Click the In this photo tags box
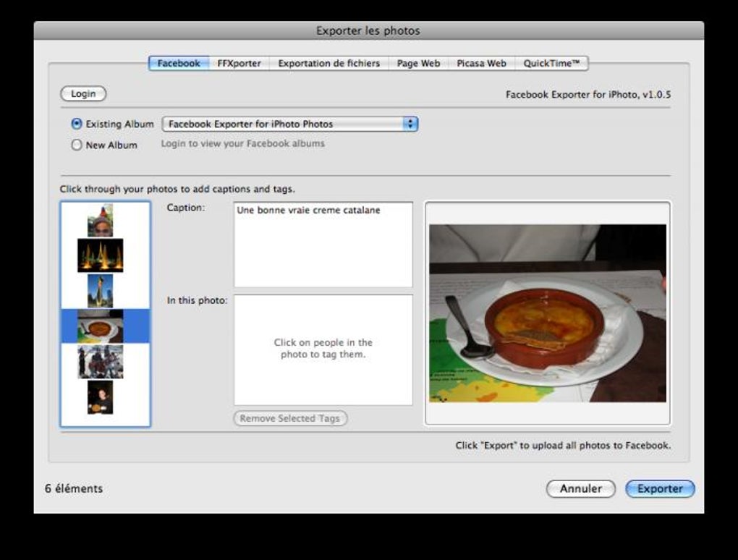 [x=323, y=349]
